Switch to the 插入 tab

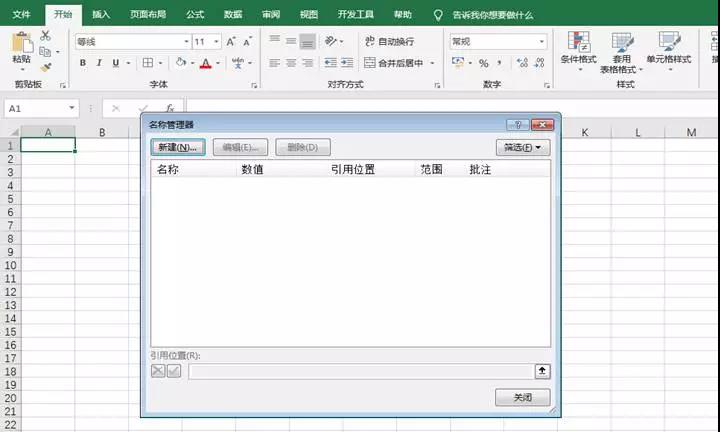[x=101, y=15]
